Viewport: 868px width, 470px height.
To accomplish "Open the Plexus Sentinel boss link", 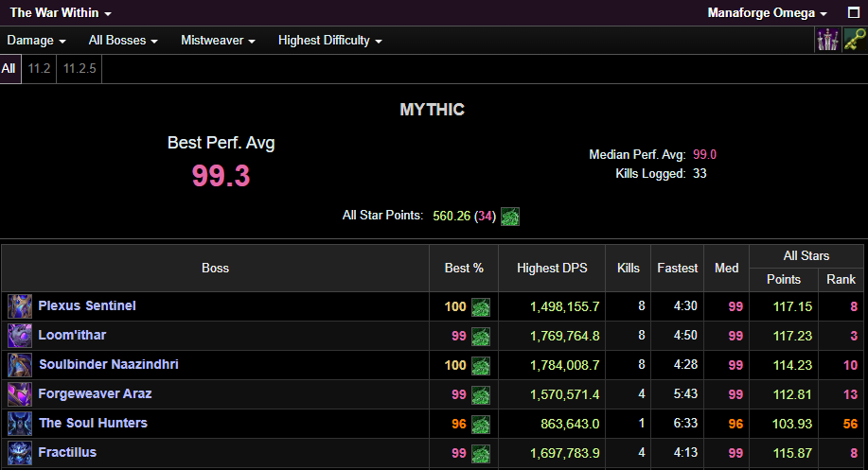I will 87,306.
